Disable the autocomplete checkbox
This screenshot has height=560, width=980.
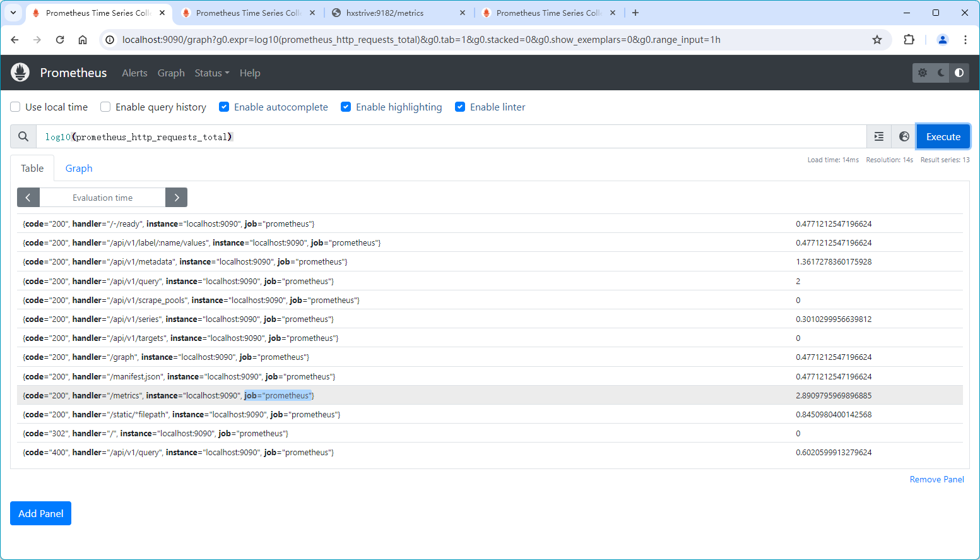(x=224, y=107)
